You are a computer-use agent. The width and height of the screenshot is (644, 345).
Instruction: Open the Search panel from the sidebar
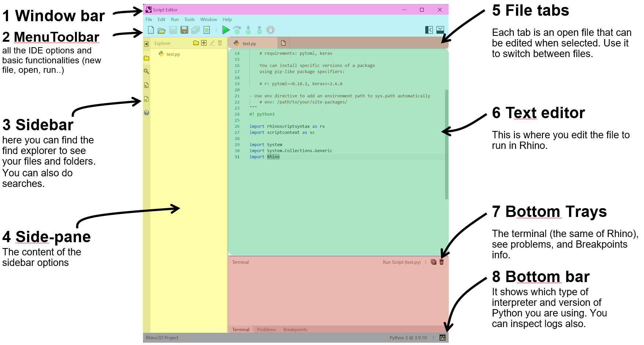click(146, 71)
